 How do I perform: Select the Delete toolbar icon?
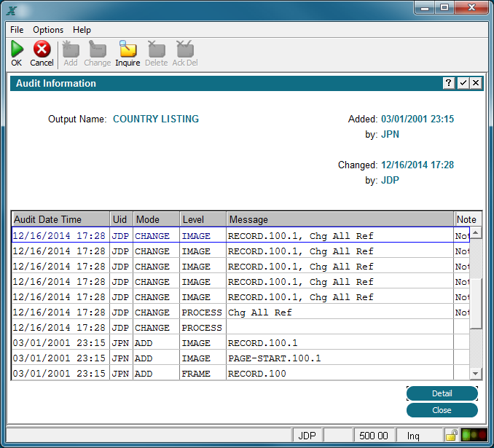(156, 49)
